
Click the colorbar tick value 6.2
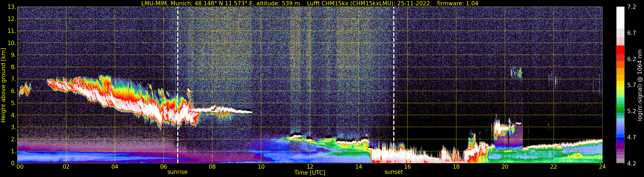coord(632,59)
